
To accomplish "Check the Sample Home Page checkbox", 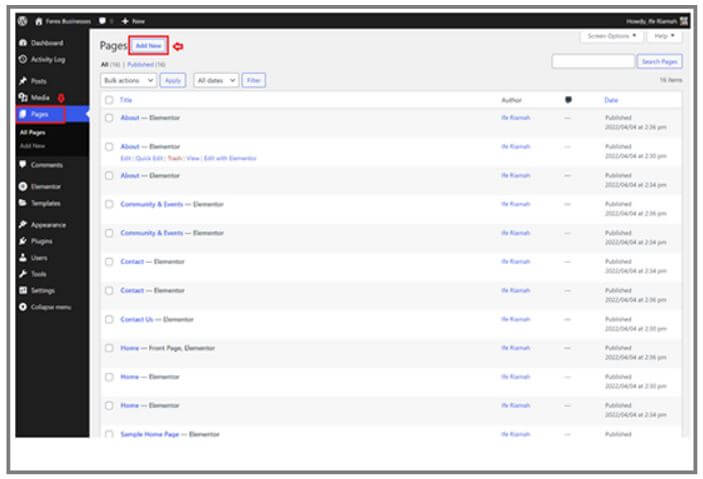I will click(109, 434).
